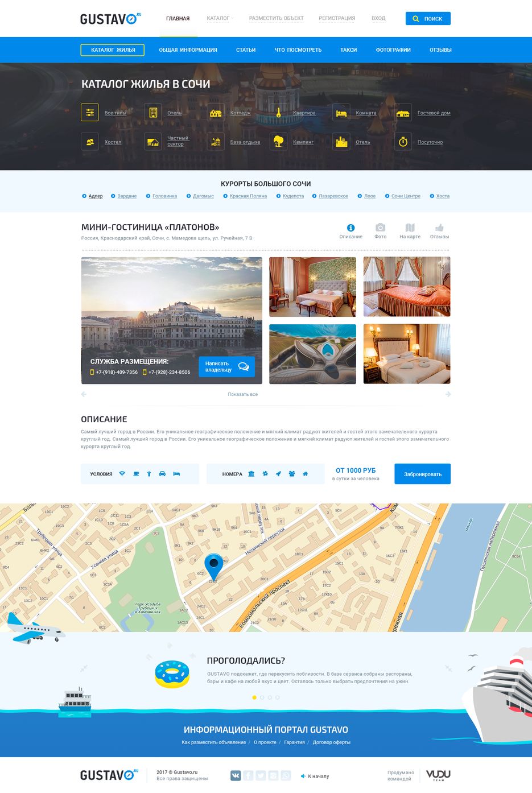Open the Лазаревское resort link
The image size is (532, 793).
tap(333, 196)
